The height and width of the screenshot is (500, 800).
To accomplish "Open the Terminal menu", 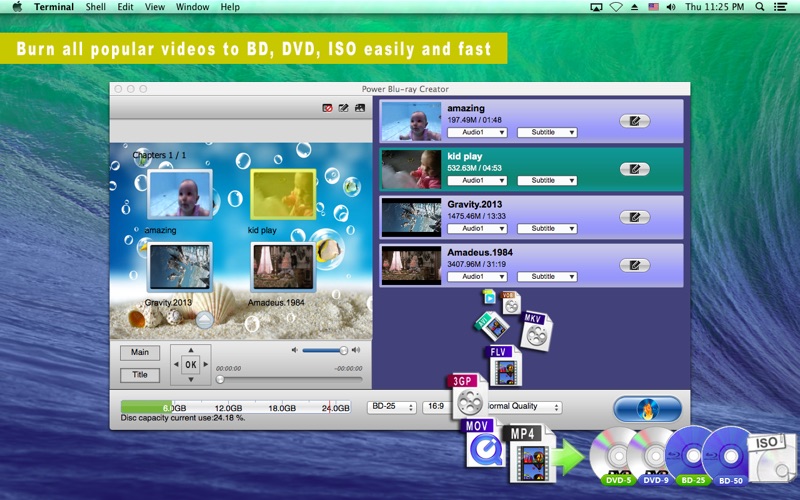I will 54,7.
